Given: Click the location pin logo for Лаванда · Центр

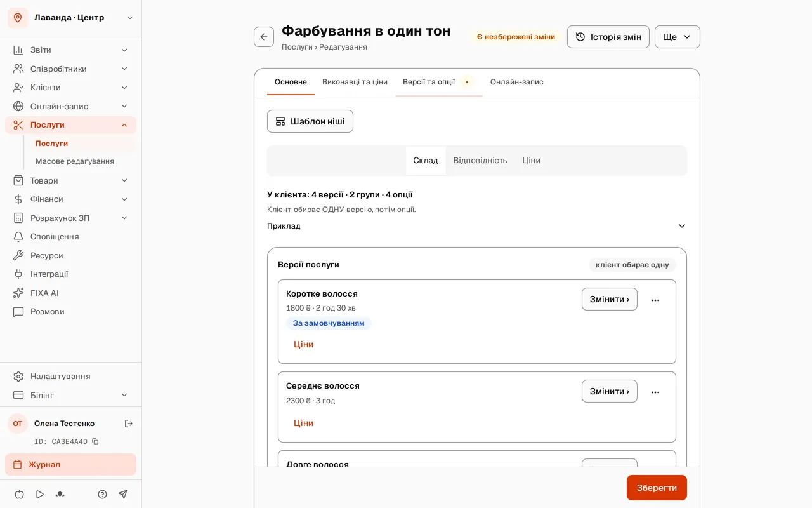Looking at the screenshot, I should point(18,18).
